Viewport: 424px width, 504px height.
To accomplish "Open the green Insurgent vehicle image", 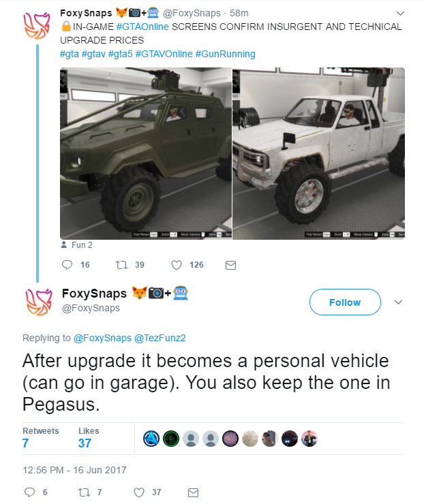I will point(145,153).
